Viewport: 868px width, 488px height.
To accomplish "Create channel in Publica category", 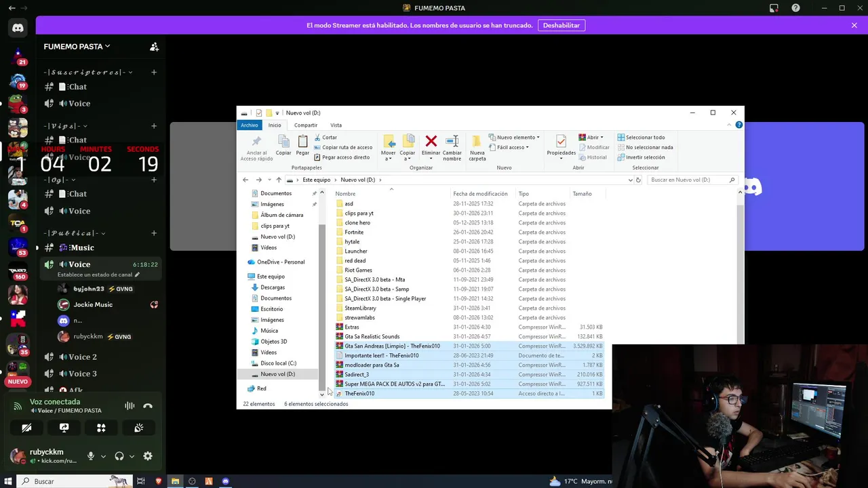I will pyautogui.click(x=154, y=233).
